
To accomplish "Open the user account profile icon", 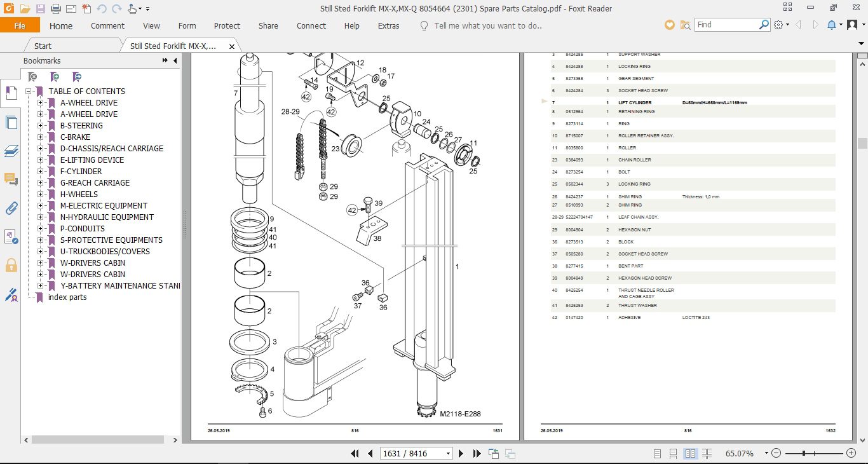I will click(x=853, y=25).
